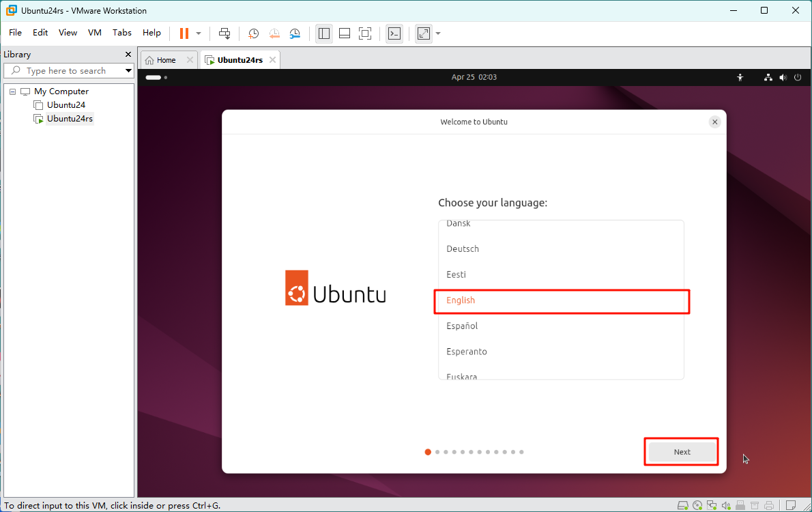Open the View menu

[x=68, y=33]
